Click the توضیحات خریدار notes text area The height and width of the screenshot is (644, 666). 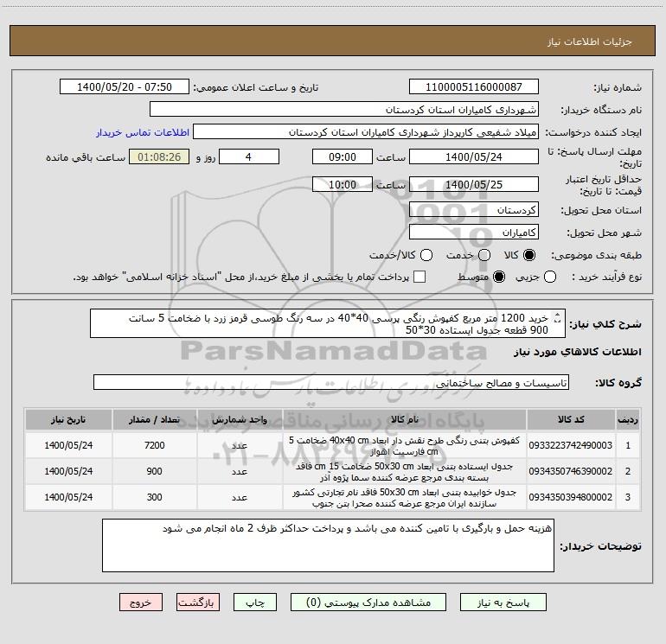point(328,545)
